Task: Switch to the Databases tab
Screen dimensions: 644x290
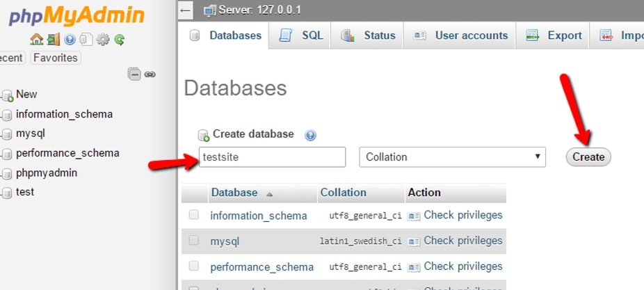Action: (224, 35)
